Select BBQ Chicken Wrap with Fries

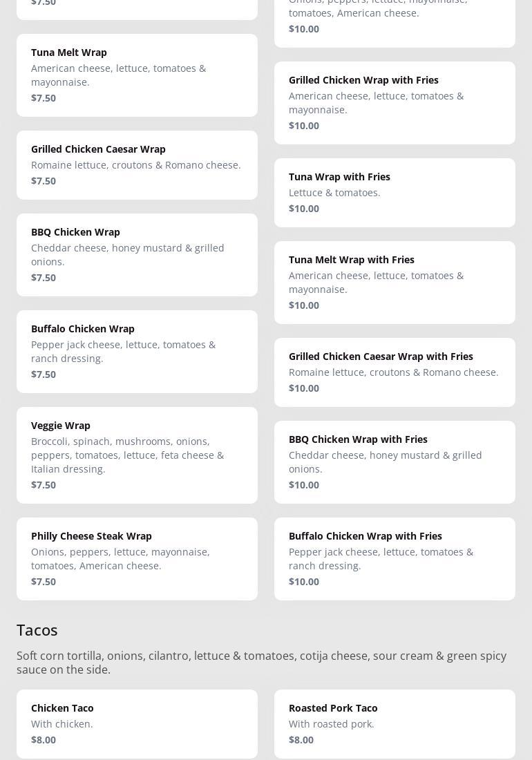[395, 462]
